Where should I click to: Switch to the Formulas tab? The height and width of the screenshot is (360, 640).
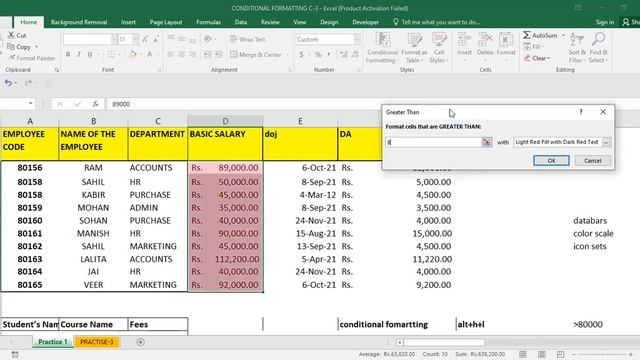click(x=208, y=22)
